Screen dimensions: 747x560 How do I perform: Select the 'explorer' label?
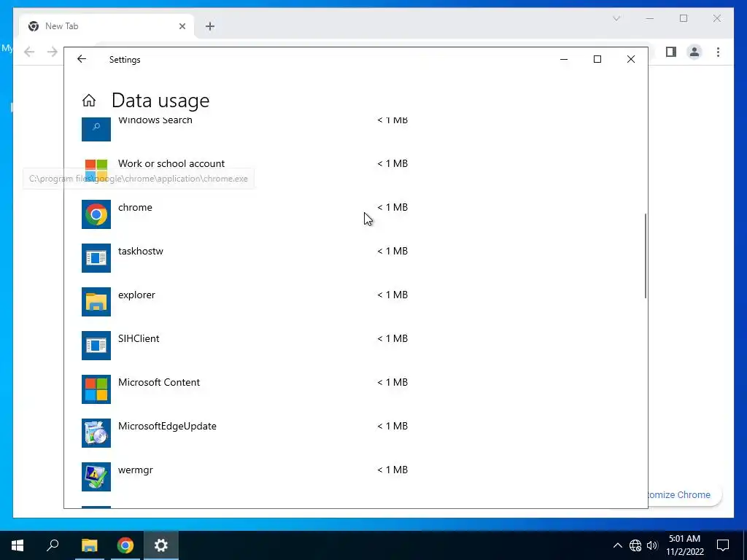[x=136, y=295]
